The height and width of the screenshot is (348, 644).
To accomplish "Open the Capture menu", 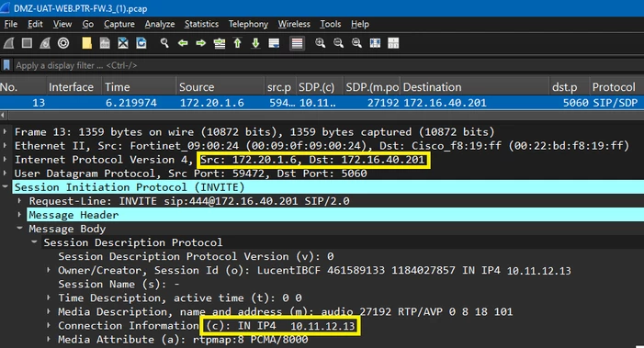I will 119,24.
